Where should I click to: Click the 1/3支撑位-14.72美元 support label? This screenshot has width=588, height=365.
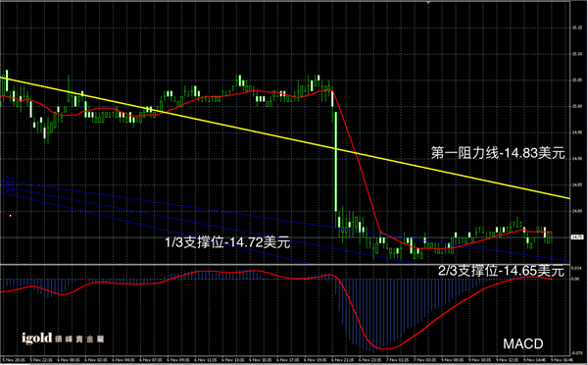[x=227, y=242]
